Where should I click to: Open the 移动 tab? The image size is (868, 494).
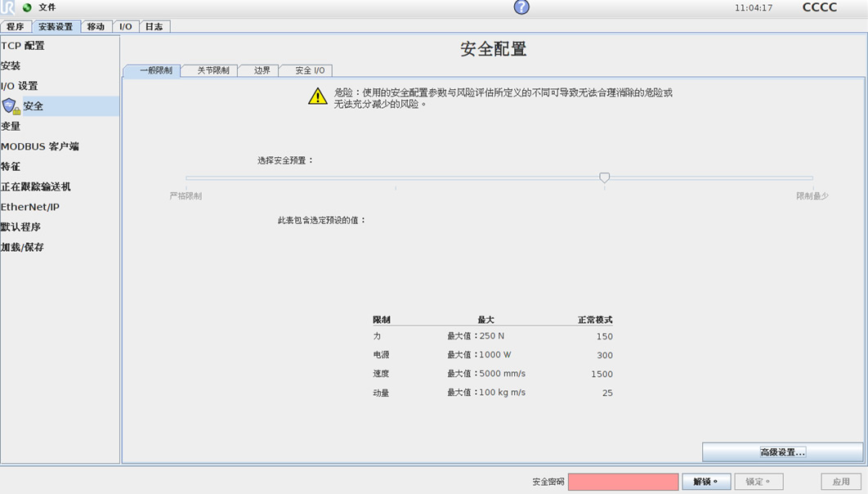pos(96,27)
